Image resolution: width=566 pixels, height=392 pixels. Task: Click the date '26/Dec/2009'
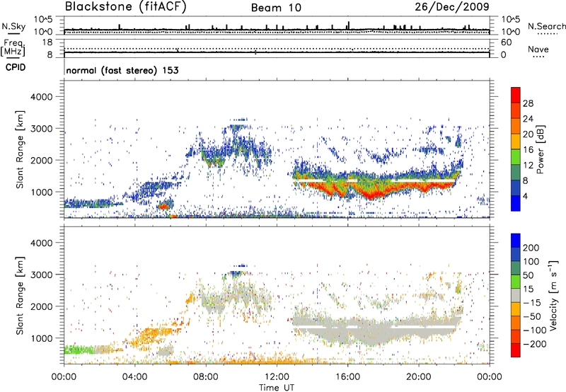pyautogui.click(x=452, y=6)
